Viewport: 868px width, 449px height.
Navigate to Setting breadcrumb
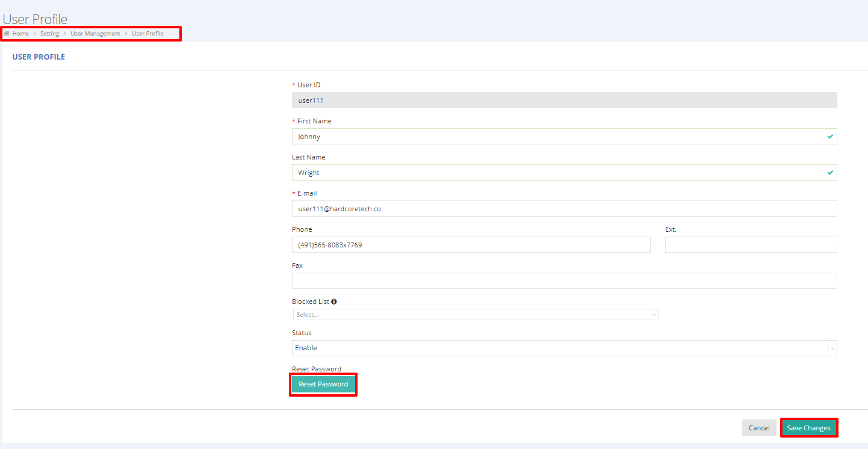(x=49, y=34)
